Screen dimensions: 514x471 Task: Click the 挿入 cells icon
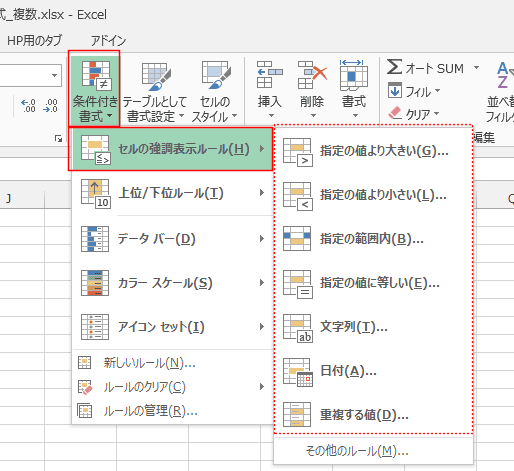[269, 75]
